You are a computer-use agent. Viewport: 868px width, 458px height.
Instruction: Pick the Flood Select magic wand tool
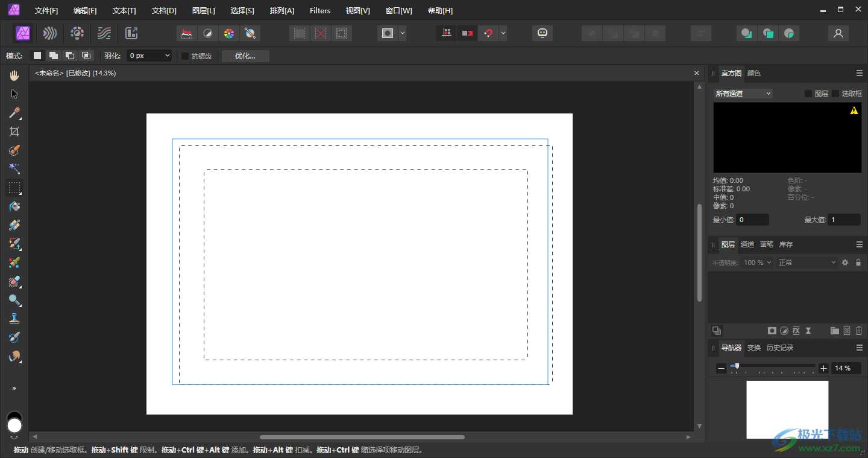click(x=14, y=169)
